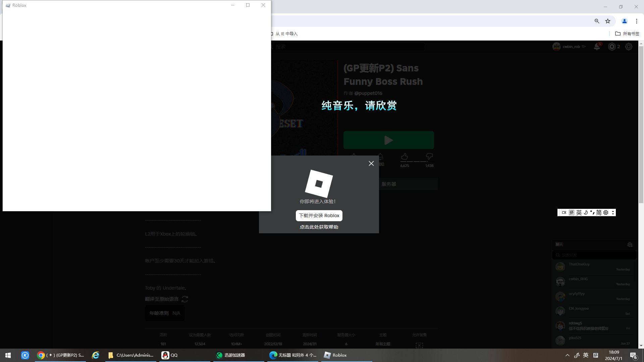Click the allowed gear icon in stats
This screenshot has height=362, width=644.
[x=419, y=345]
